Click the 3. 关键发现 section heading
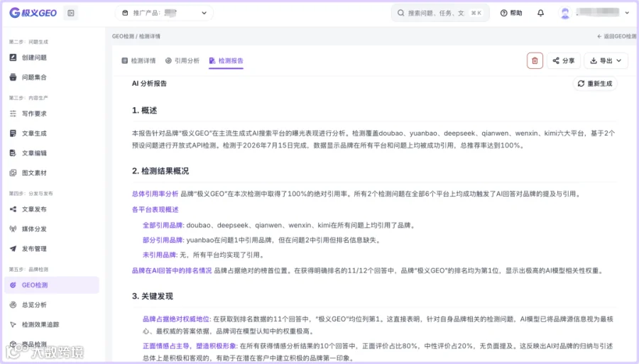This screenshot has width=639, height=364. 153,296
